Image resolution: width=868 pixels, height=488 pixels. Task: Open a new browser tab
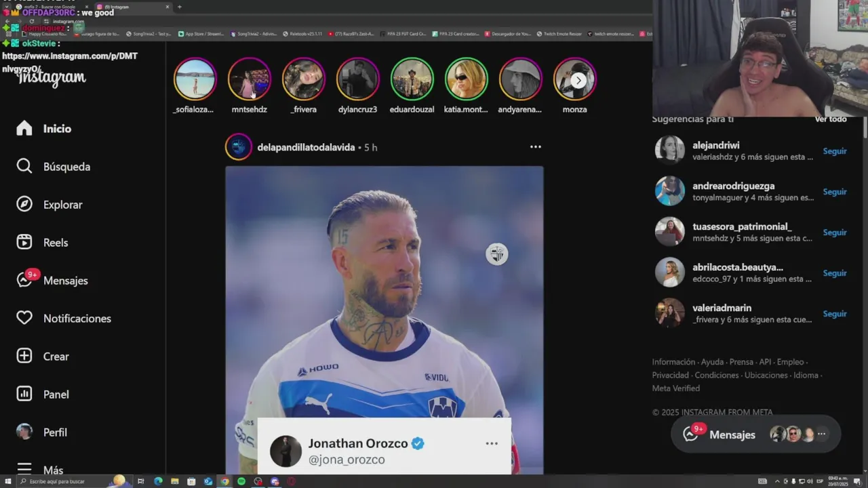[x=179, y=7]
